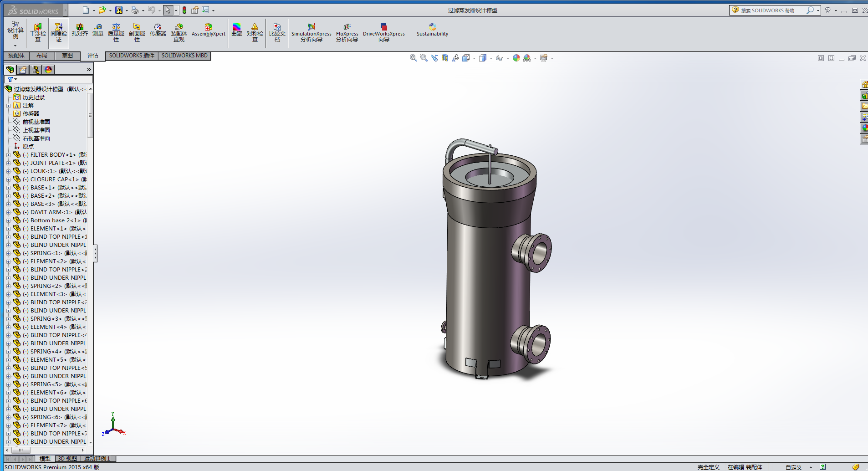
Task: Click the Edit Appearance color ball icon
Action: (516, 58)
